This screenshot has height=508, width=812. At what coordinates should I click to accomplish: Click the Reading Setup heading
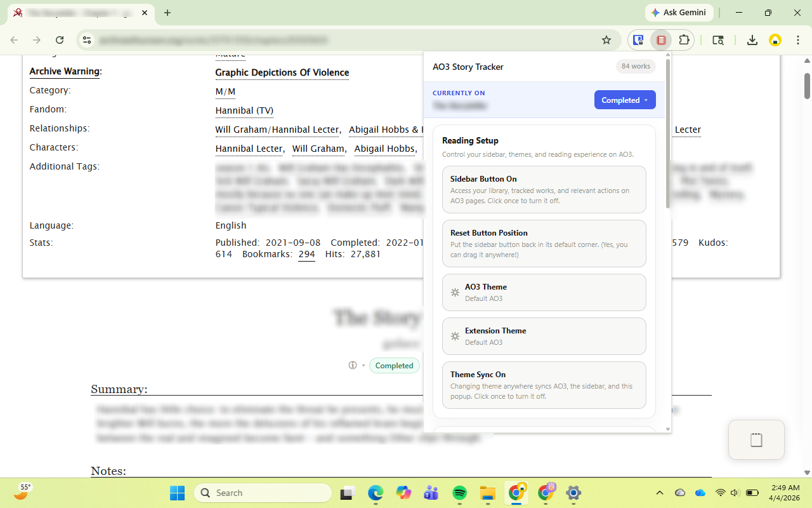point(470,140)
